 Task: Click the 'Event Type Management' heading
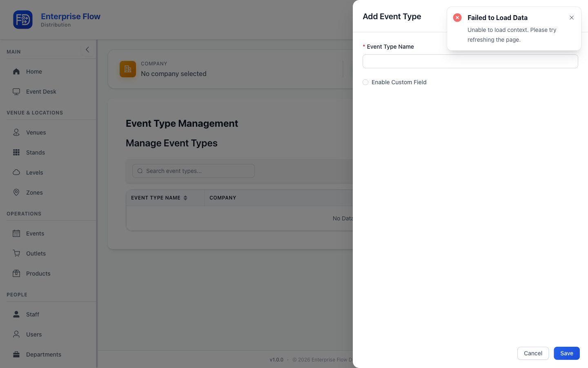(x=182, y=123)
